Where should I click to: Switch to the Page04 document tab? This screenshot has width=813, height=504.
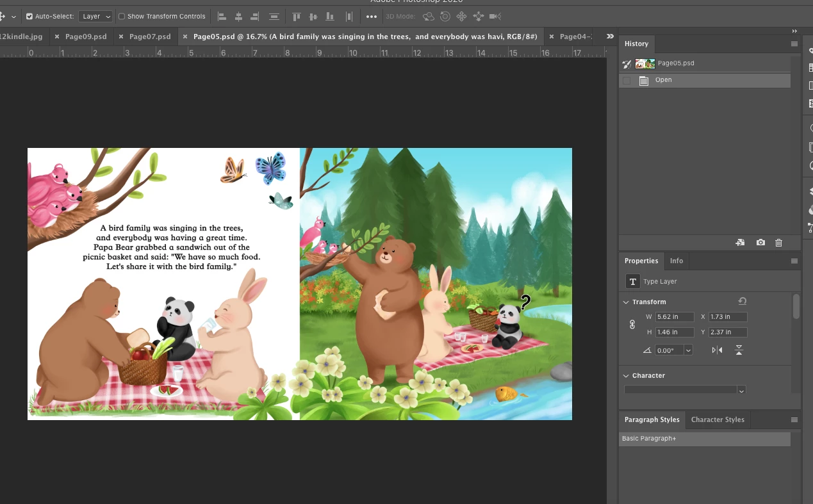click(575, 37)
